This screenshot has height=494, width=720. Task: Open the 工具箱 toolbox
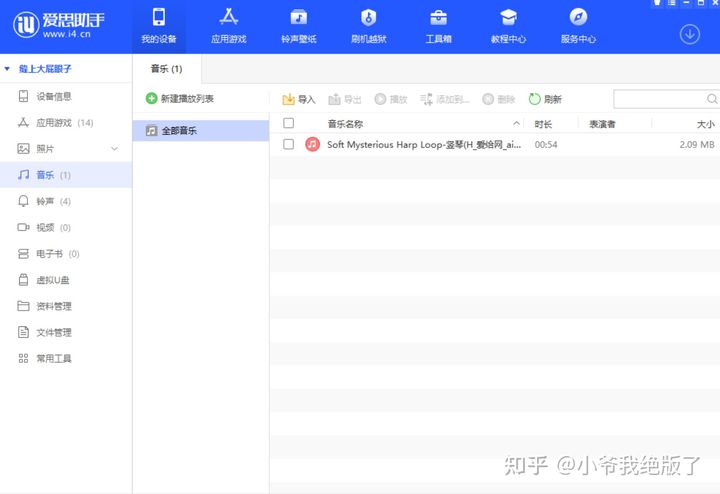tap(439, 26)
